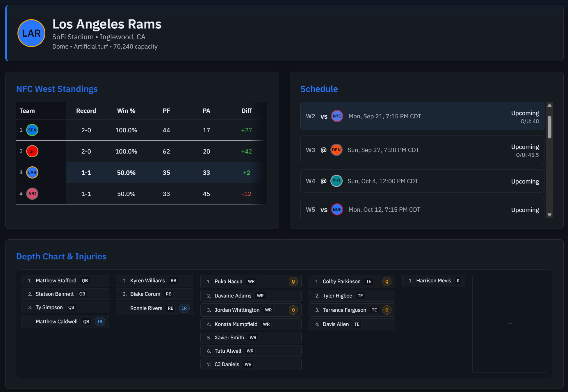Select Konata Mumpfield WR entry
568x392 pixels.
click(x=251, y=324)
